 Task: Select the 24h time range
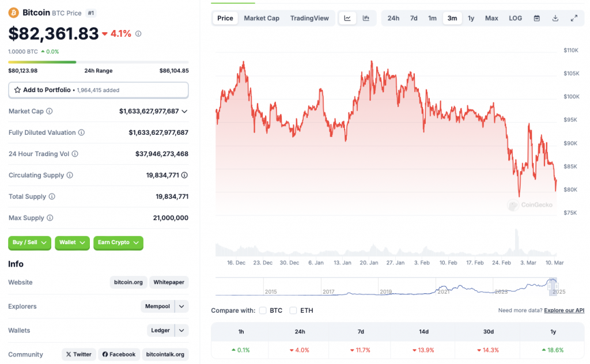point(393,18)
